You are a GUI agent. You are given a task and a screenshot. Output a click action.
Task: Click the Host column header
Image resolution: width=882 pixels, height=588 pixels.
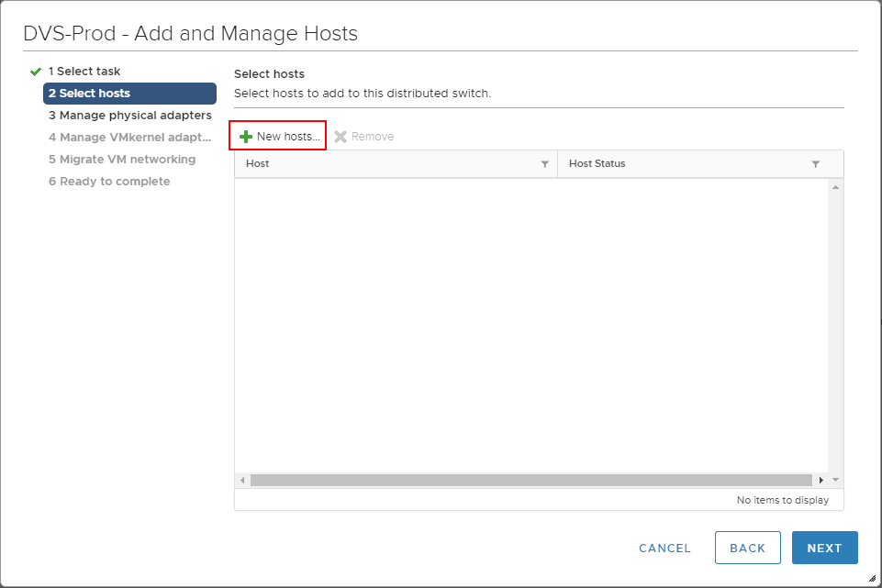click(x=258, y=163)
